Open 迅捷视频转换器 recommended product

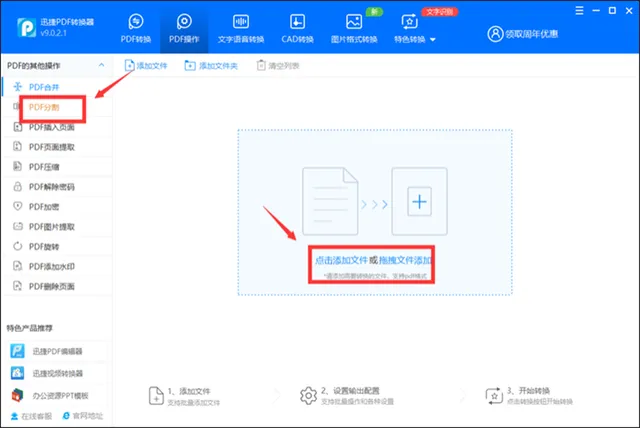coord(57,373)
